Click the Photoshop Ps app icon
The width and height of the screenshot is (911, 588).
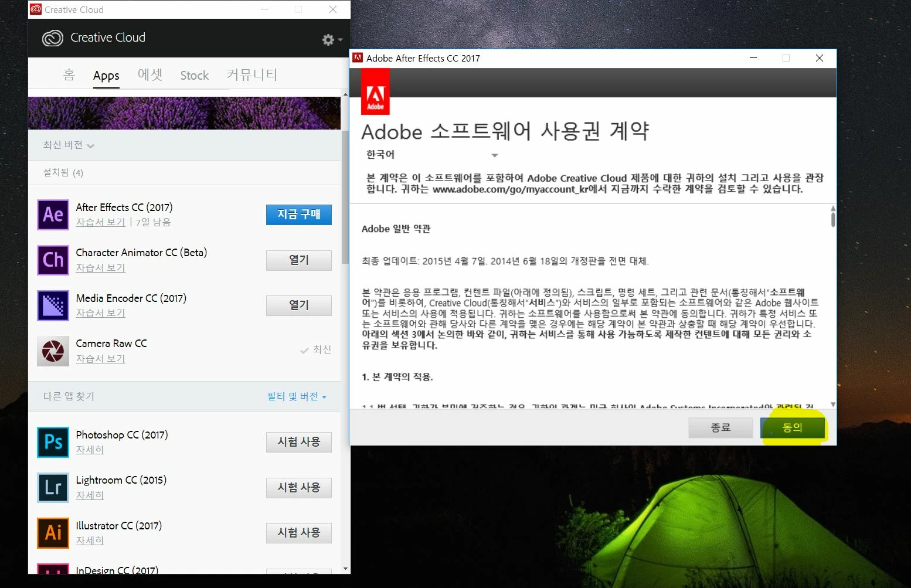point(53,442)
